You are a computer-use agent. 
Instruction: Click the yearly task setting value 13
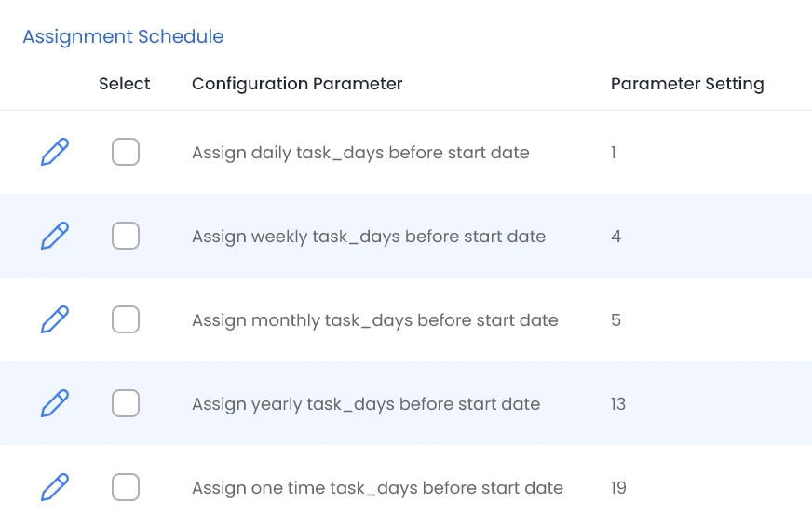coord(618,404)
